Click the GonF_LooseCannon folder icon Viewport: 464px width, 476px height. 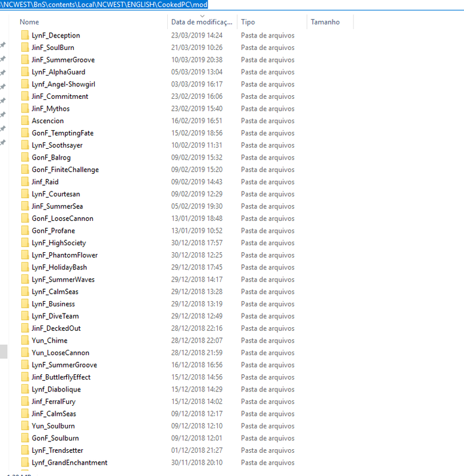[x=25, y=218]
